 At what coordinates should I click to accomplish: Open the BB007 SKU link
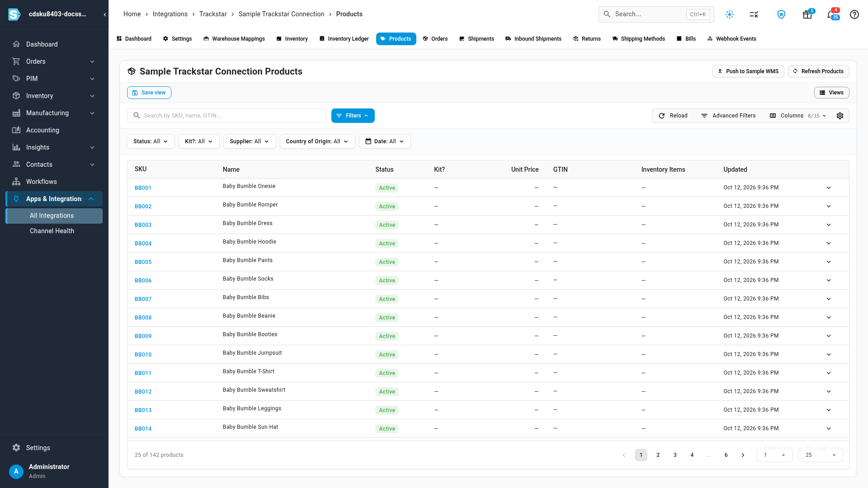143,299
